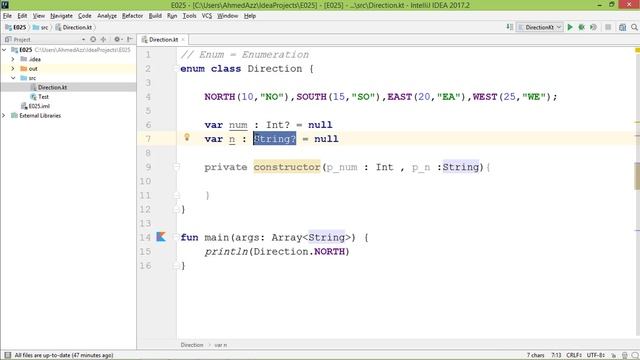The image size is (640, 360).
Task: Expand the out folder
Action: pyautogui.click(x=13, y=68)
